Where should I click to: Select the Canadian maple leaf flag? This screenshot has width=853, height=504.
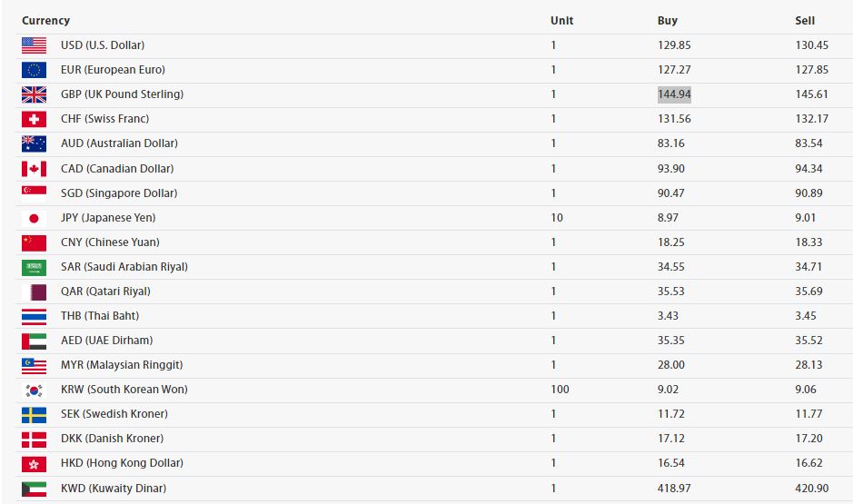coord(34,169)
